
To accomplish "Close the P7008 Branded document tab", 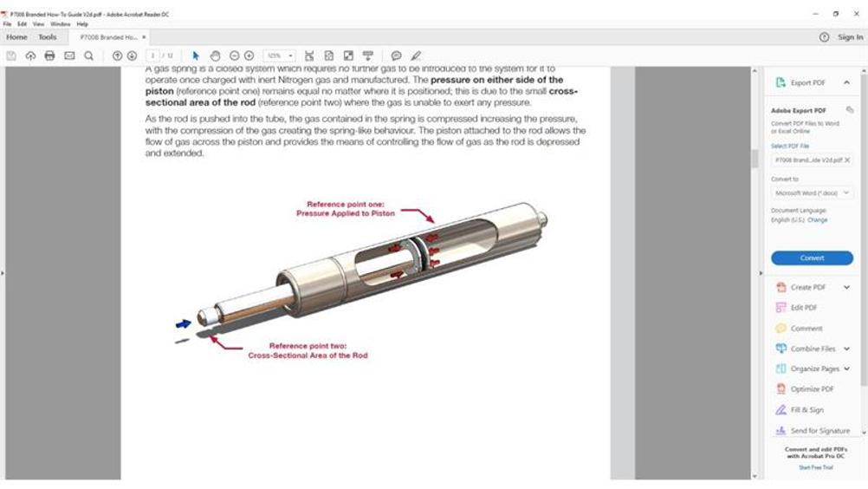I will coord(144,37).
